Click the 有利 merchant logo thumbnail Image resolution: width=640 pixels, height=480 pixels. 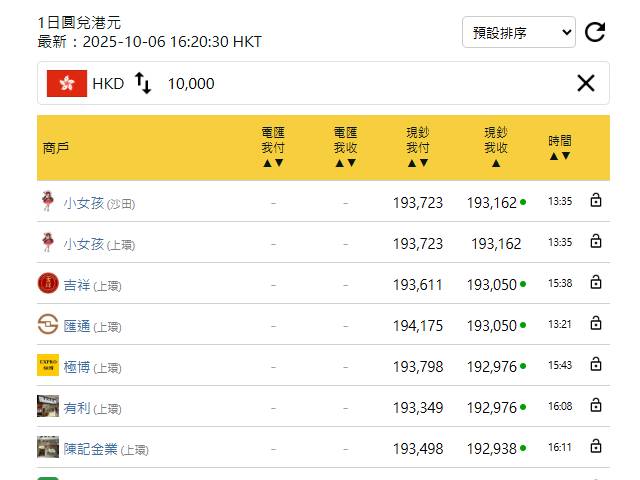[48, 407]
